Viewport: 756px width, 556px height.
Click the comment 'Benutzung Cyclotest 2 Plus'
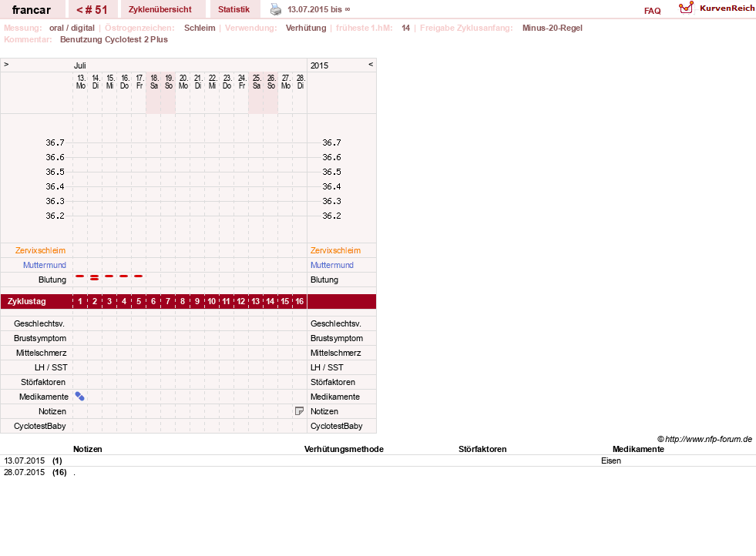click(x=114, y=39)
